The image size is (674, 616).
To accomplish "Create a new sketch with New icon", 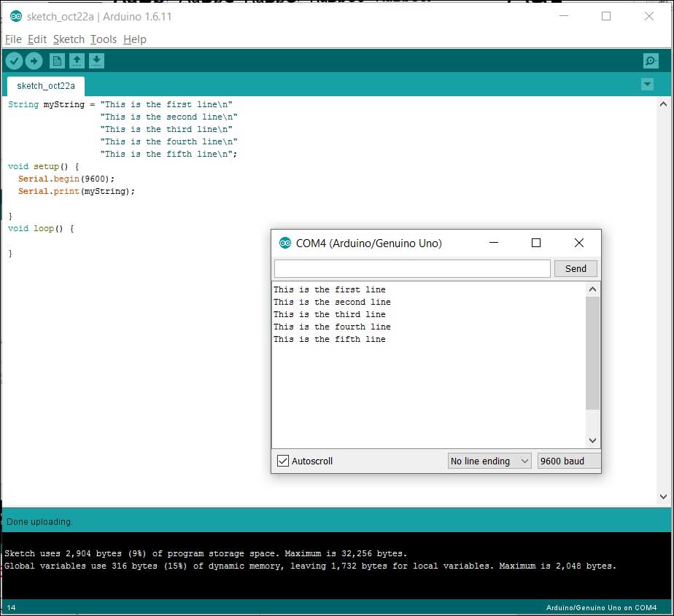I will (x=57, y=61).
